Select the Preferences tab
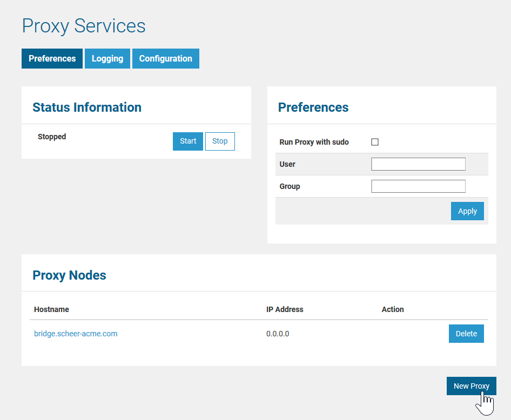 tap(52, 58)
